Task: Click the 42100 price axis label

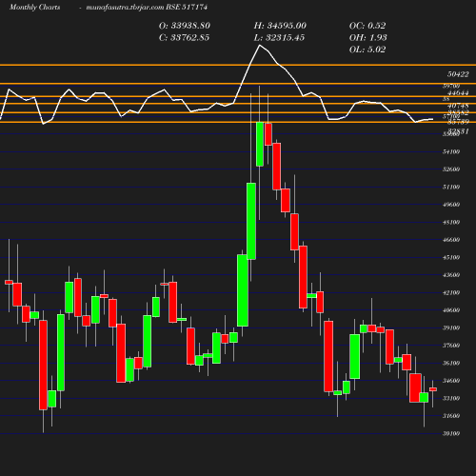Action: [451, 293]
